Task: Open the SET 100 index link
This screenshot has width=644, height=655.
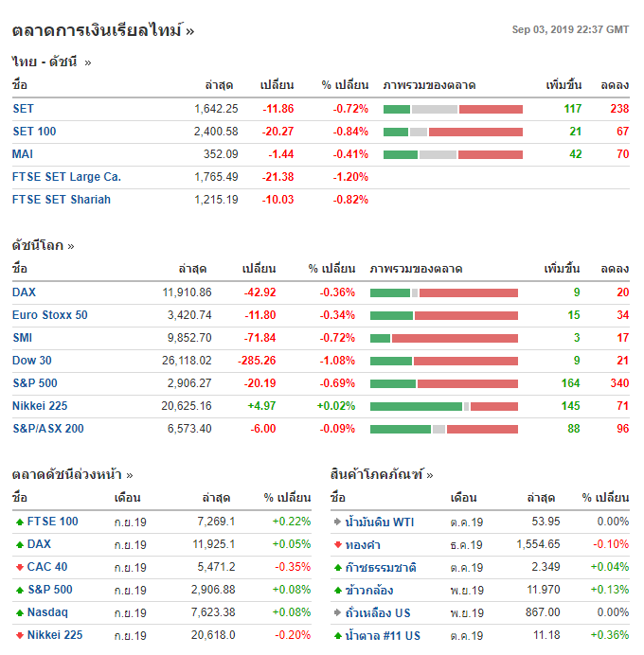Action: click(34, 132)
